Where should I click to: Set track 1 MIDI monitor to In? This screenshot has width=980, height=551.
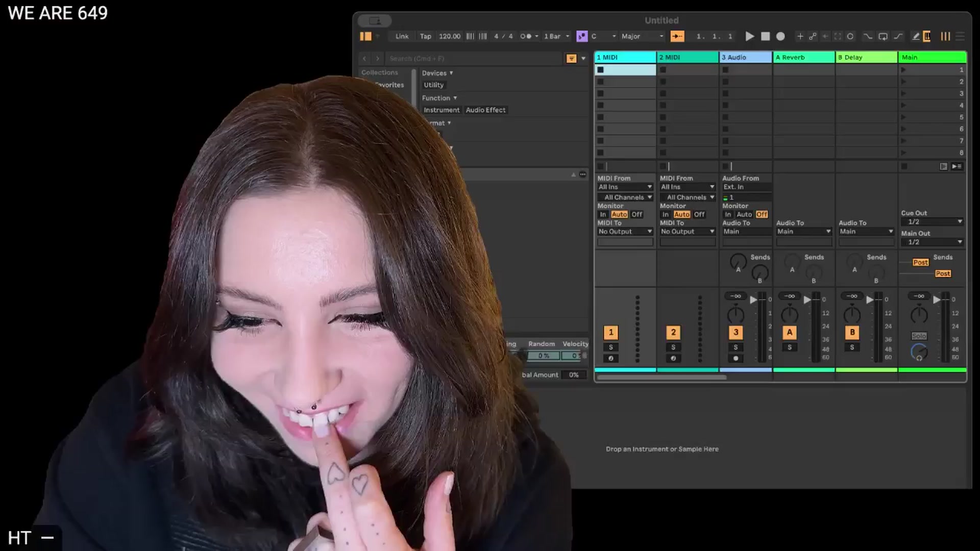[603, 215]
